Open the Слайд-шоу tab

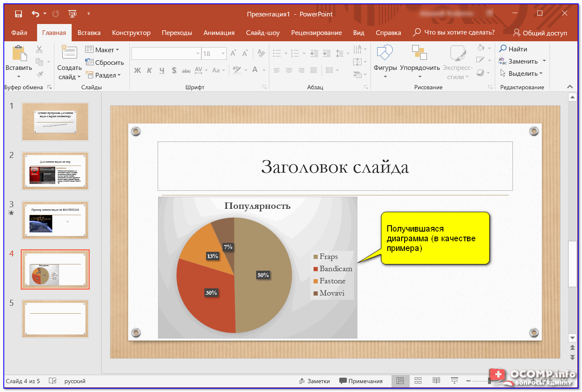point(263,32)
